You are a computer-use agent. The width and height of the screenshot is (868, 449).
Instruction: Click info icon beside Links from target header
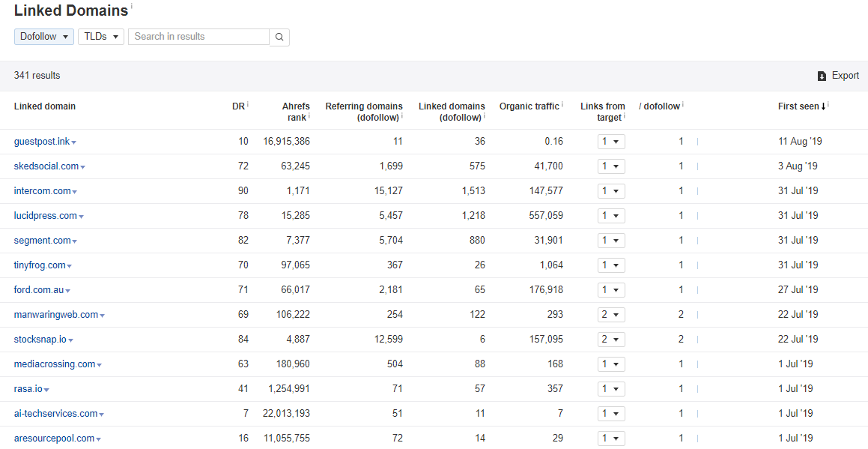625,116
